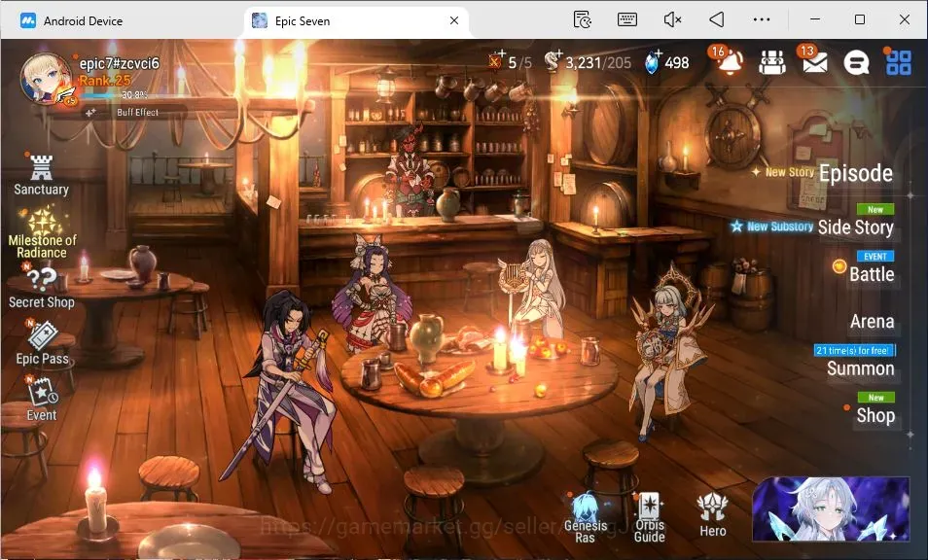This screenshot has height=560, width=928.
Task: Tap the 21 time(s) for free label
Action: (854, 351)
